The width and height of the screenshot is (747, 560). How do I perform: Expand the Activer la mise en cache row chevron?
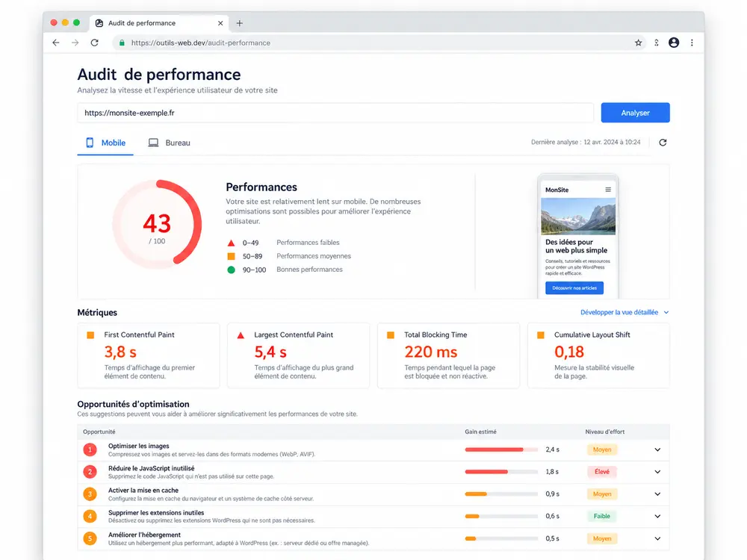pyautogui.click(x=657, y=494)
